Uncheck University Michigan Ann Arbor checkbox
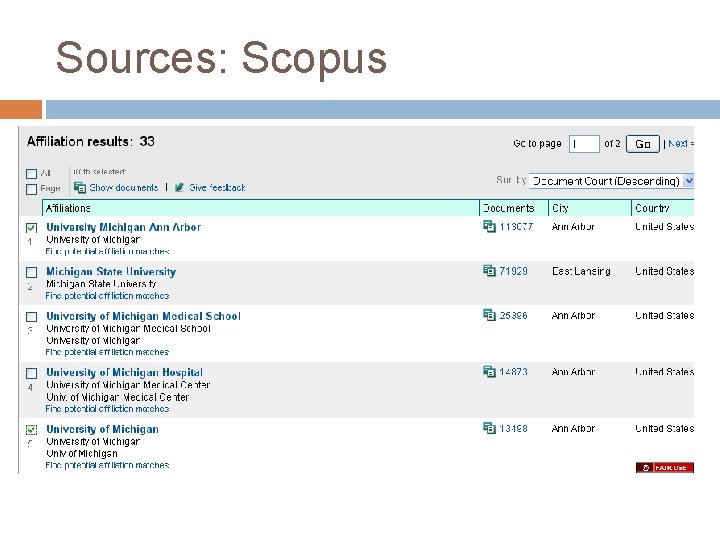The width and height of the screenshot is (720, 540). click(x=31, y=228)
